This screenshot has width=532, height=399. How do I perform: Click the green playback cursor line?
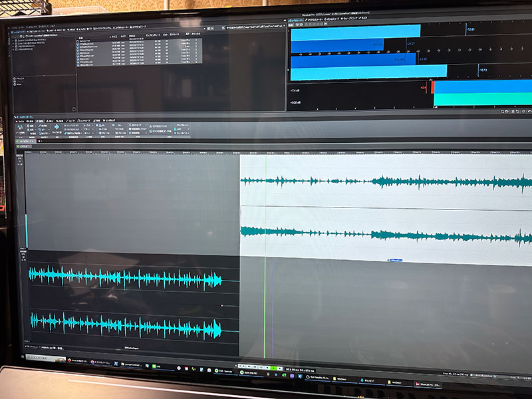point(265,255)
